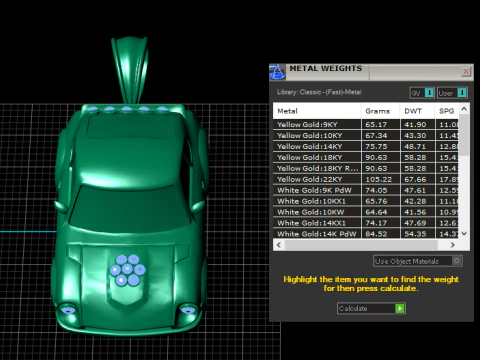Select the Yellow Gold:10KY row
The width and height of the screenshot is (480, 360).
[366, 135]
